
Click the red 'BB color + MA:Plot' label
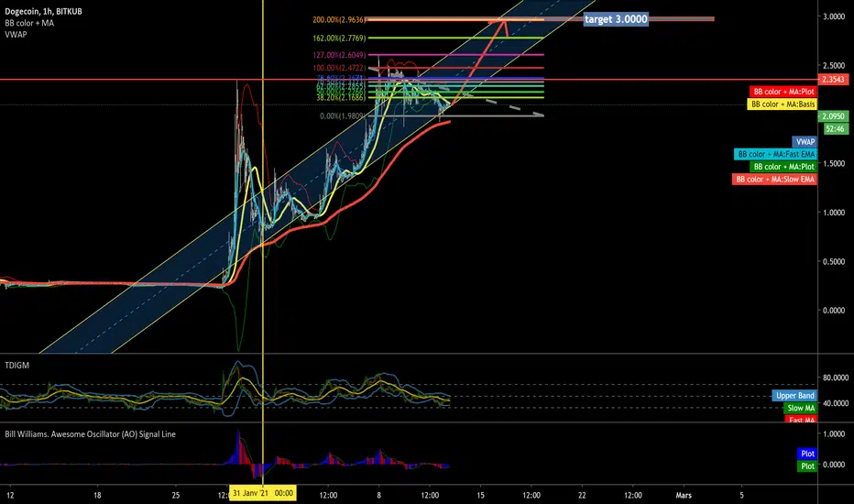pyautogui.click(x=783, y=92)
